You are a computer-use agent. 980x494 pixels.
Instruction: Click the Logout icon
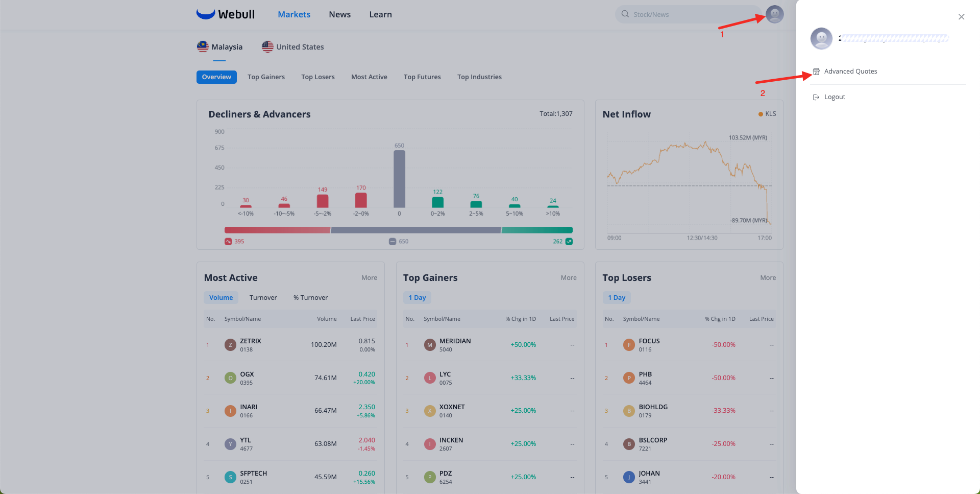tap(816, 97)
